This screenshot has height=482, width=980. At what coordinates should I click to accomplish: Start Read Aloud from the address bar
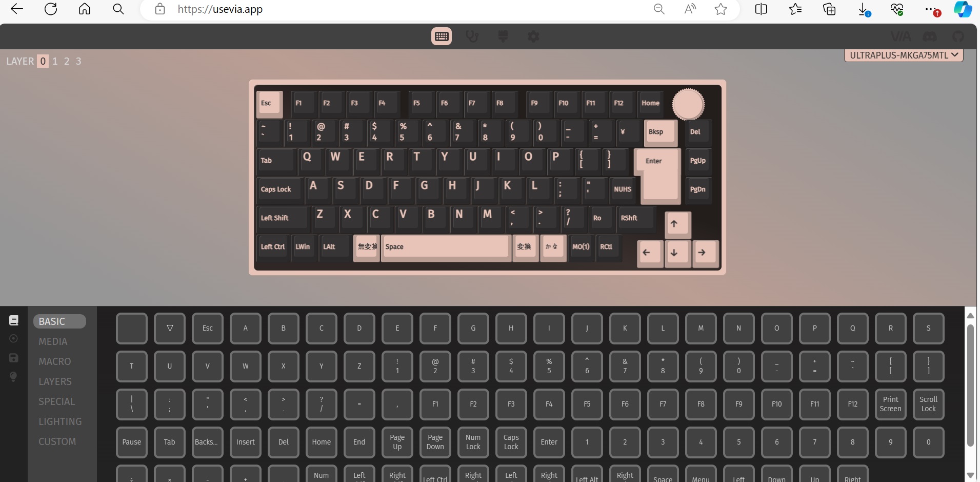[x=690, y=9]
